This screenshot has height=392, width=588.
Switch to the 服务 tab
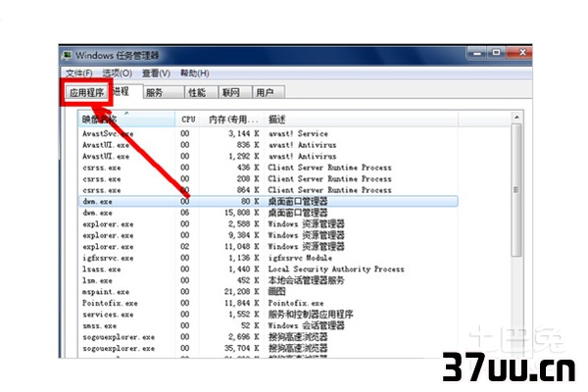pos(164,92)
